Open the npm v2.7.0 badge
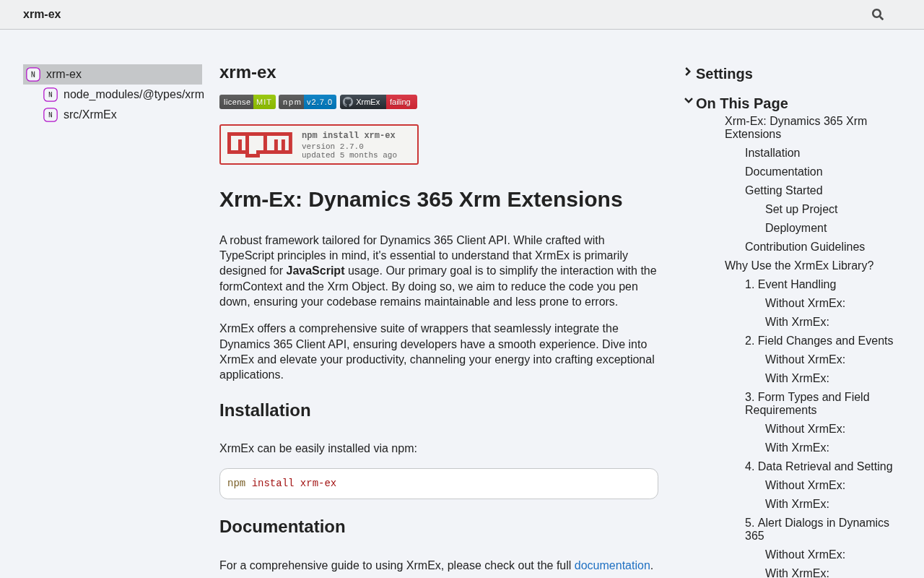The image size is (924, 578). (x=308, y=102)
